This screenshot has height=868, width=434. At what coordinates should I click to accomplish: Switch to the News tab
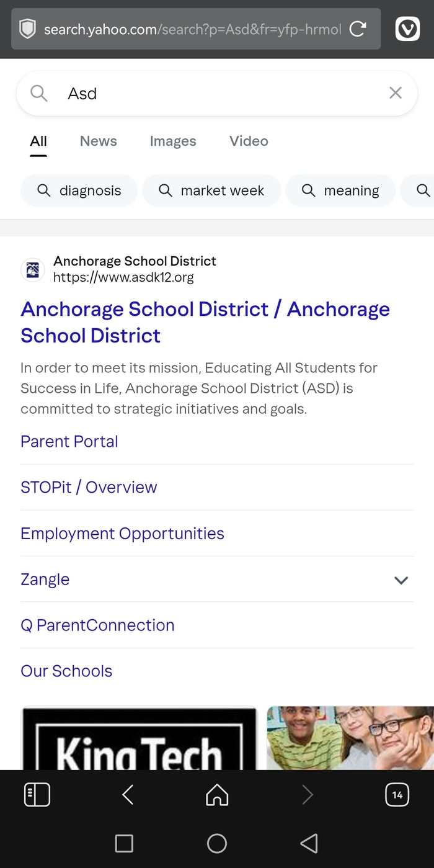click(98, 141)
